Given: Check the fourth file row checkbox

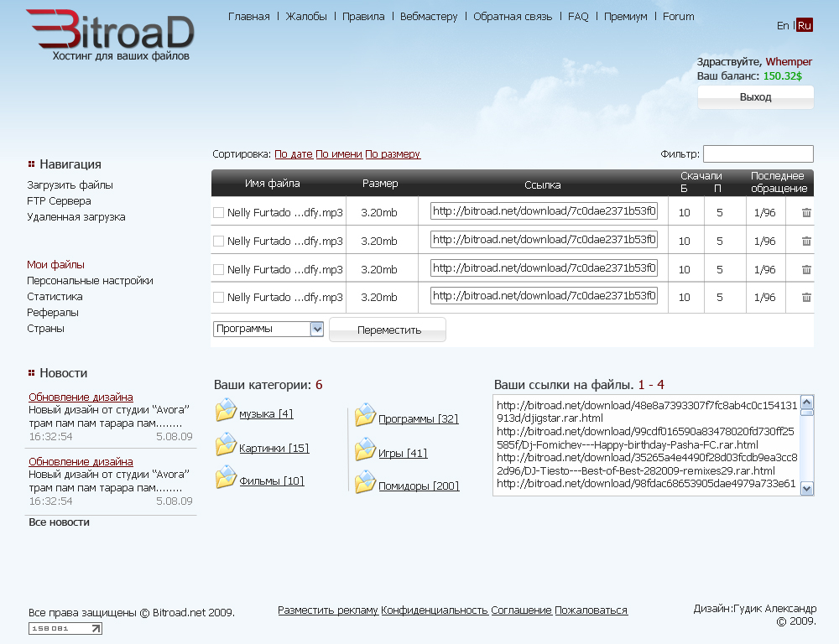Looking at the screenshot, I should point(218,297).
